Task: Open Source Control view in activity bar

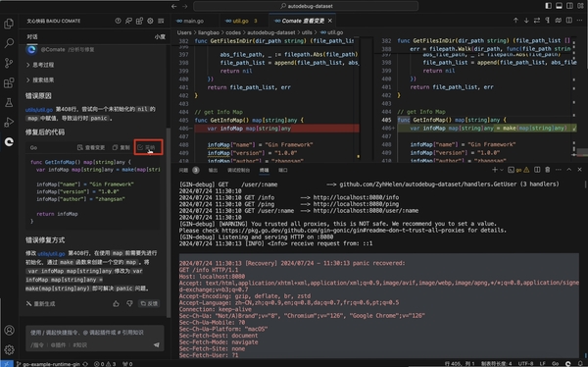Action: click(9, 63)
